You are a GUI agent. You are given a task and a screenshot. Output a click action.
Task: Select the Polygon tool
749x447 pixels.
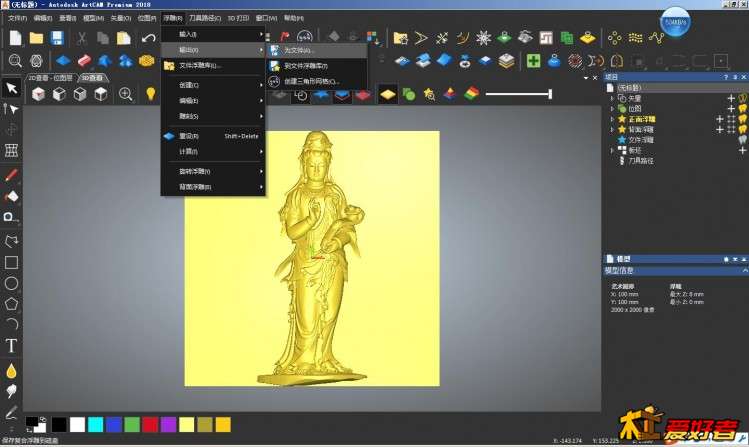[11, 304]
